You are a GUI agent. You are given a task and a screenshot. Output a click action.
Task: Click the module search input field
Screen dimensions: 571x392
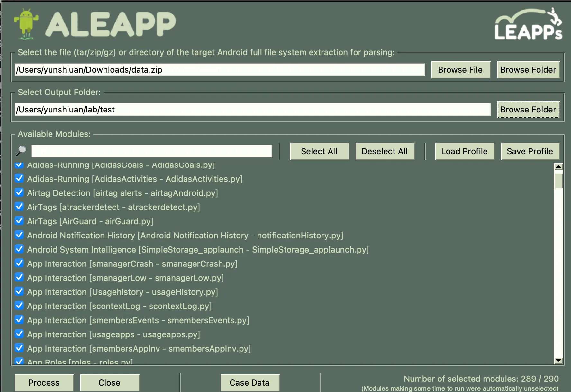(151, 151)
